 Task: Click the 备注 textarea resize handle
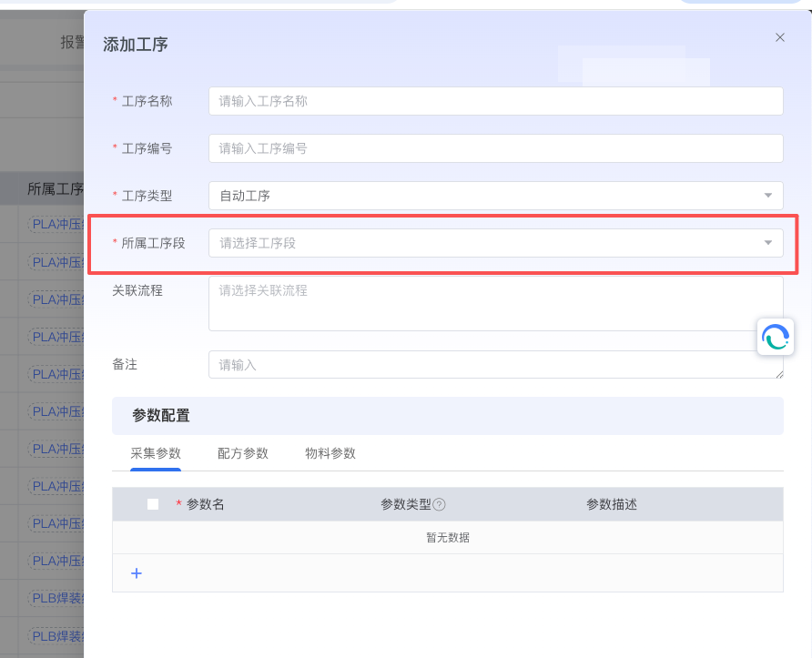click(x=779, y=374)
